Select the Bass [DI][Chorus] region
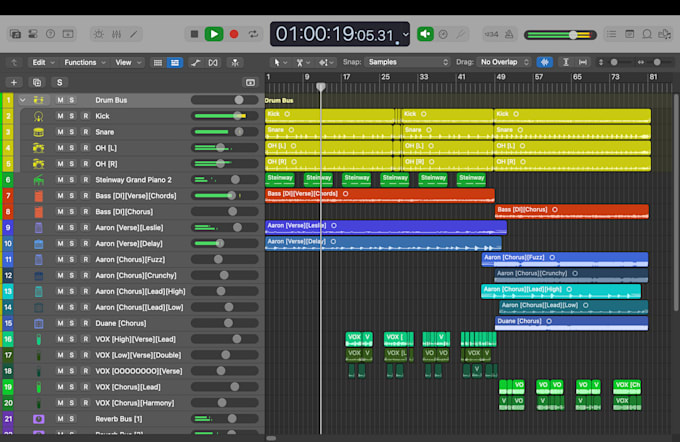The width and height of the screenshot is (680, 442). (x=572, y=211)
